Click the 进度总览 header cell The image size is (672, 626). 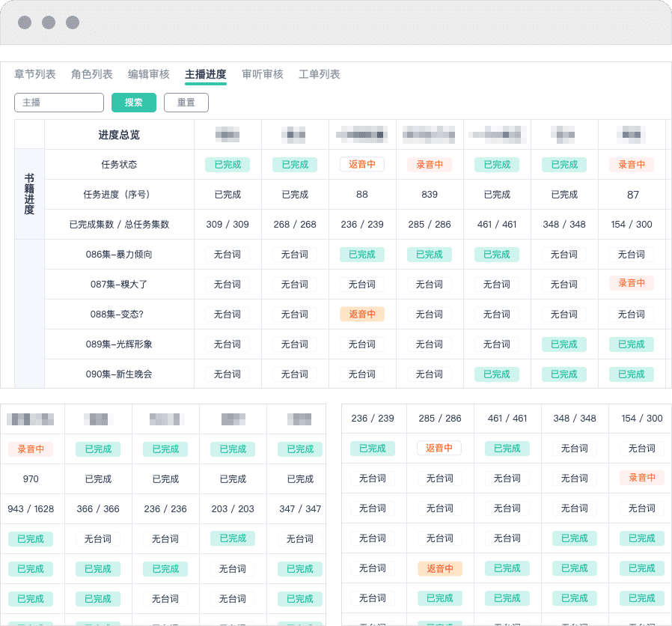point(119,136)
